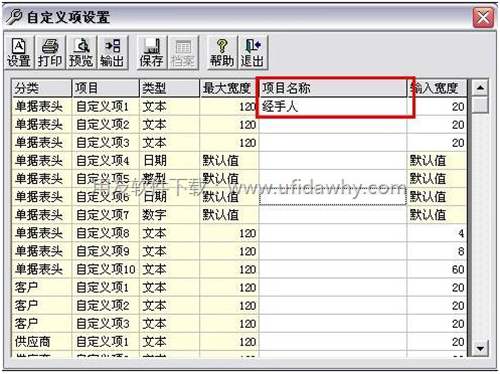This screenshot has height=374, width=500.
Task: Click the greyed 档案 toolbar icon
Action: [183, 53]
